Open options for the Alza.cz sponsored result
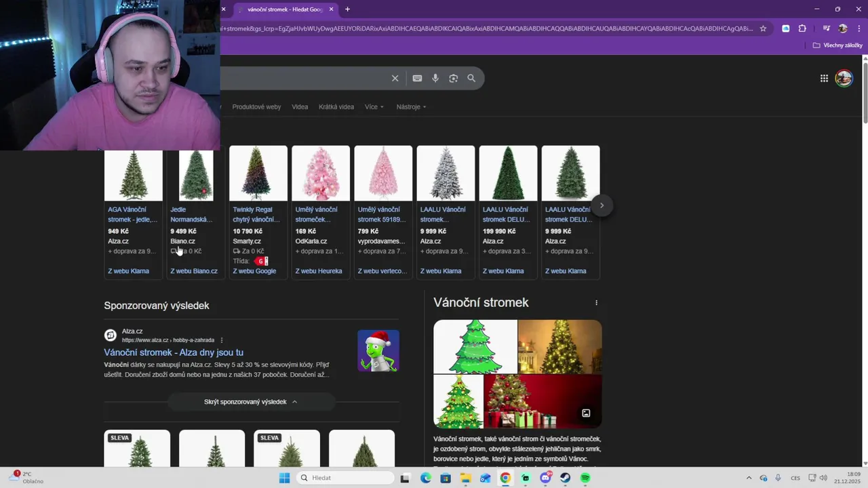The height and width of the screenshot is (488, 868). [x=222, y=340]
